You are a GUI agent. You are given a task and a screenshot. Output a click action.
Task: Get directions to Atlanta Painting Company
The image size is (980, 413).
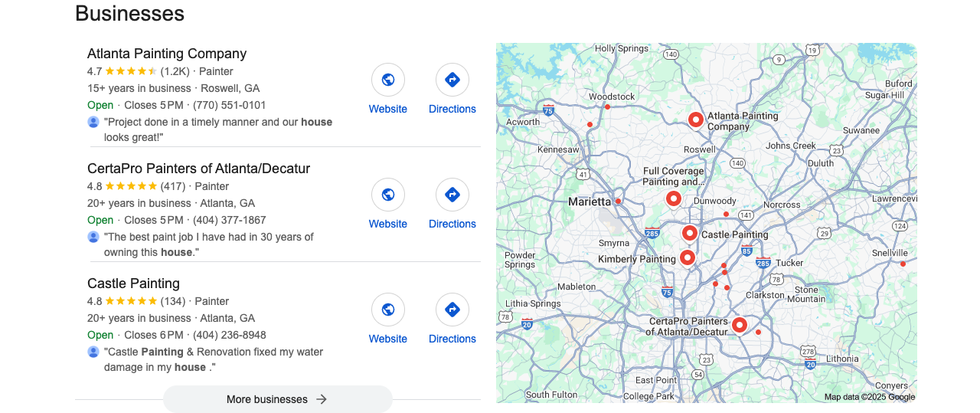coord(452,80)
